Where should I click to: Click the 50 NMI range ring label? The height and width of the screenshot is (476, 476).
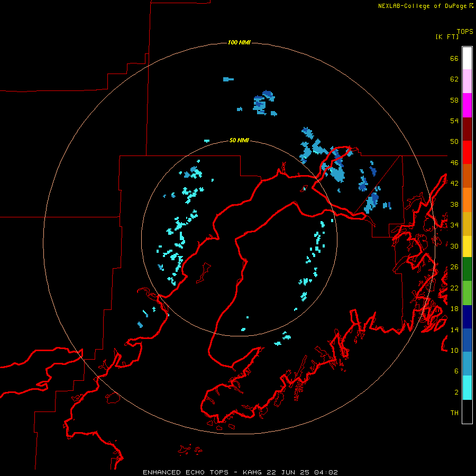[x=239, y=140]
